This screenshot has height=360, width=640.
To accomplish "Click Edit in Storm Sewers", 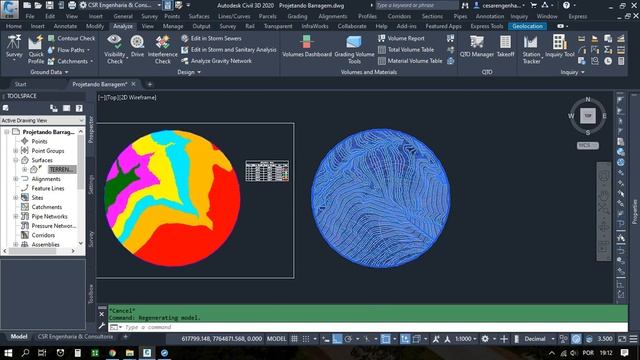I will (211, 38).
